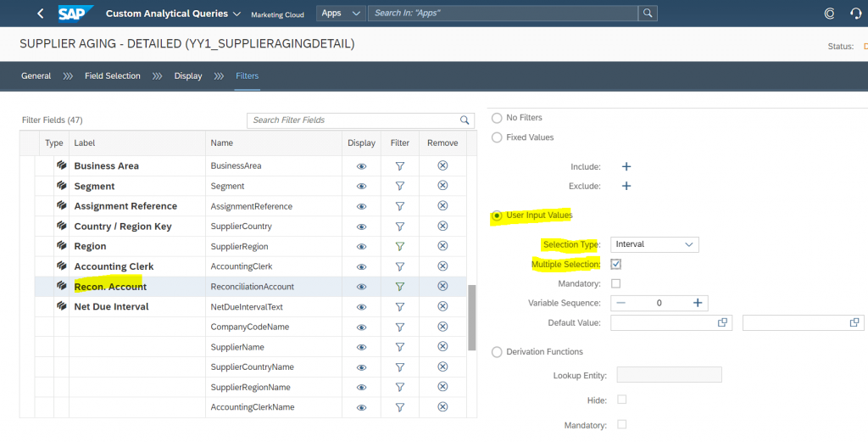868x442 pixels.
Task: Enable the Mandatory checkbox under User Input
Action: pos(615,283)
